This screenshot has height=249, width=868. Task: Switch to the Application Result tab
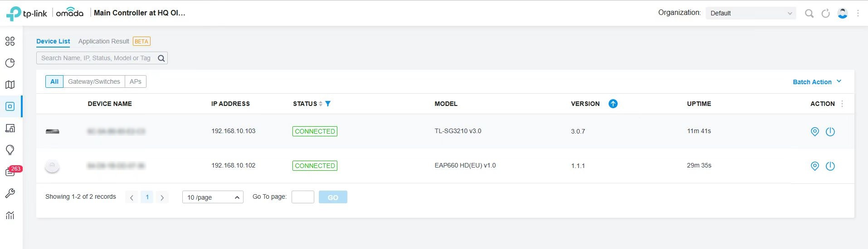click(104, 41)
